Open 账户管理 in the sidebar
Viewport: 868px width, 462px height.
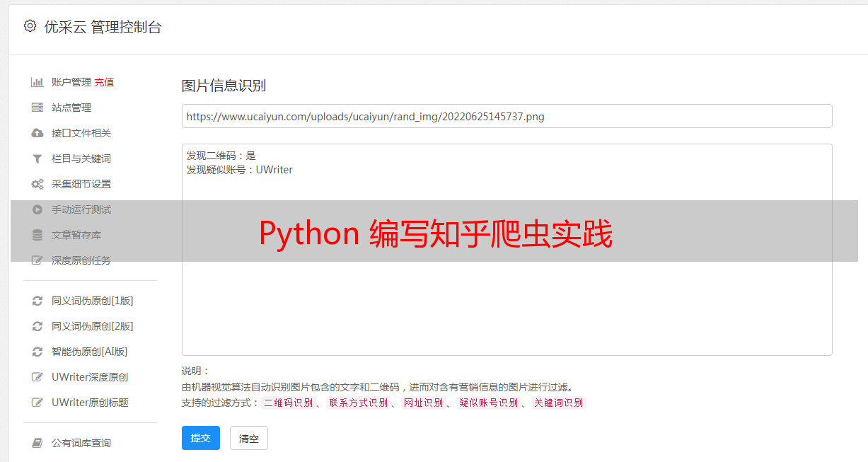(x=71, y=82)
